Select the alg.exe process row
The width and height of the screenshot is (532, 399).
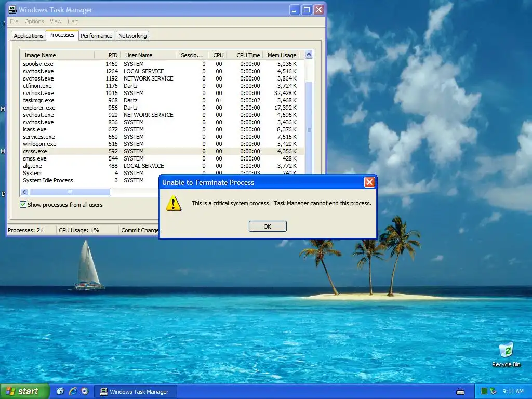(162, 166)
